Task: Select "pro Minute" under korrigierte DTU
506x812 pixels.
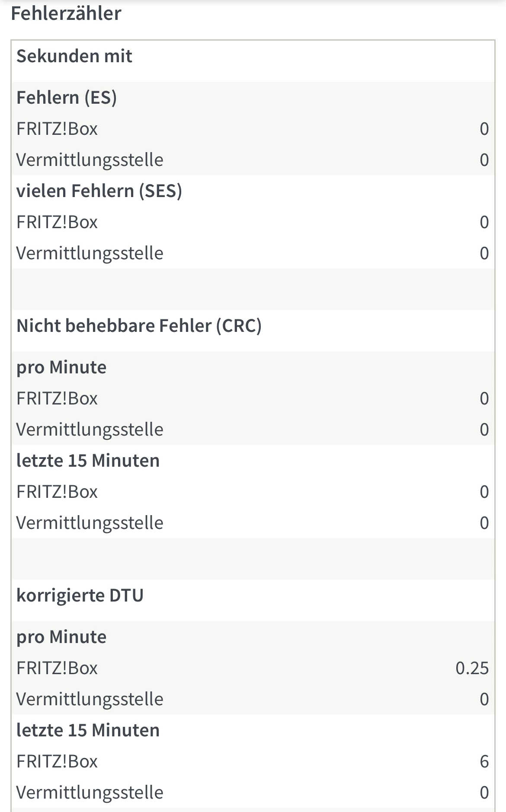Action: click(61, 637)
